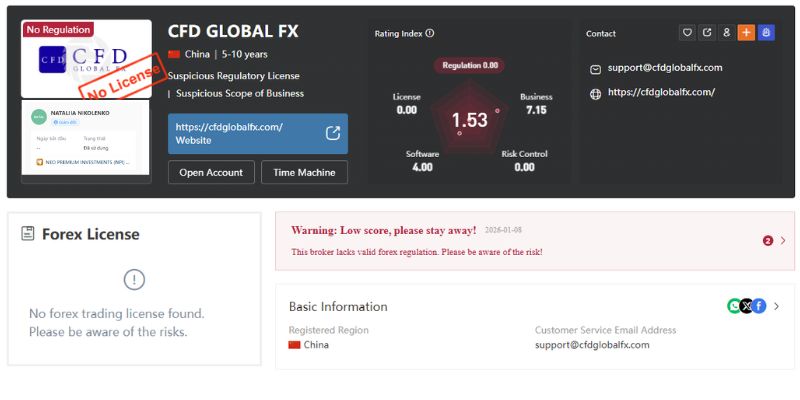
Task: Open the https://cfdglobalfx.com/ contact link
Action: [x=661, y=92]
